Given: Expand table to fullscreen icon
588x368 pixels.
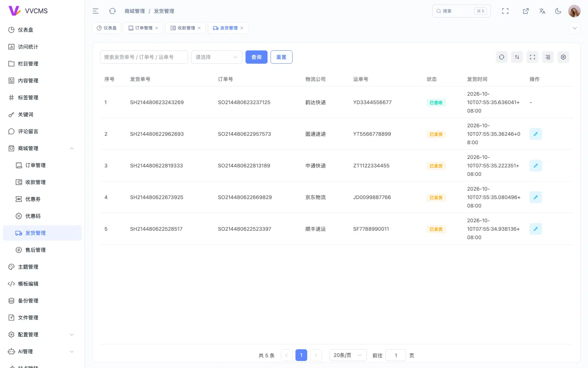Looking at the screenshot, I should coord(533,57).
